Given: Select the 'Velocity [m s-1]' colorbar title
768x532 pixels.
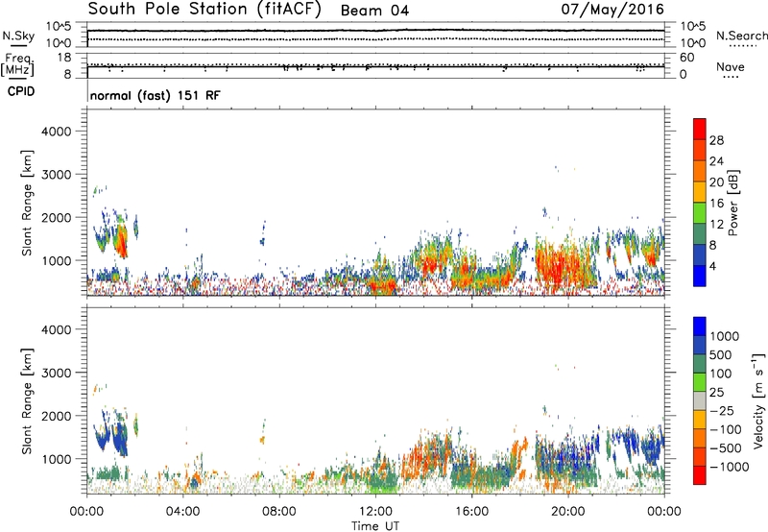Looking at the screenshot, I should (758, 400).
